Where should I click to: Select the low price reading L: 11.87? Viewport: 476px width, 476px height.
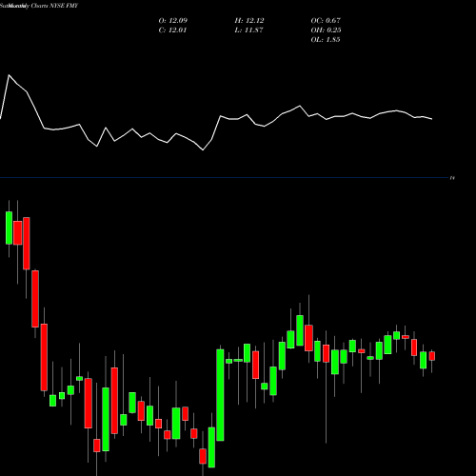(248, 30)
